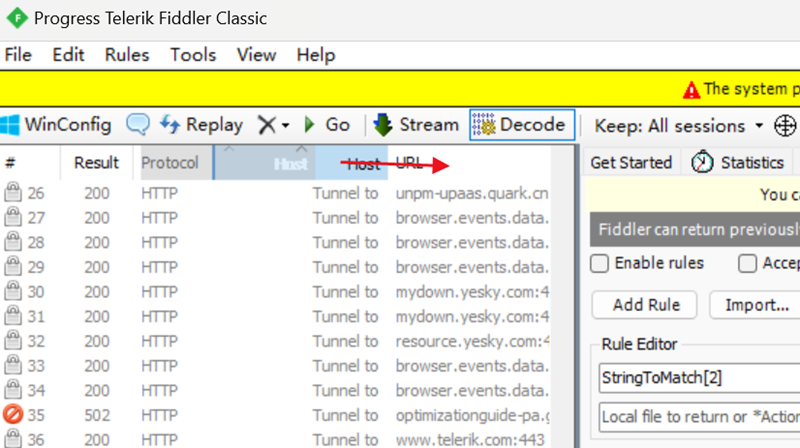The width and height of the screenshot is (800, 448).
Task: Click the Add Rule button
Action: (645, 305)
